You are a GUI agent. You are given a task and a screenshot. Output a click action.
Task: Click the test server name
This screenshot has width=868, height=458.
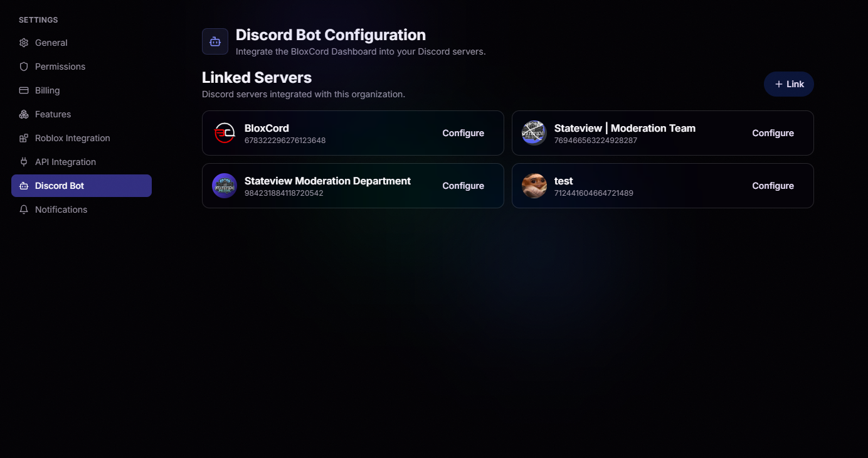(564, 181)
